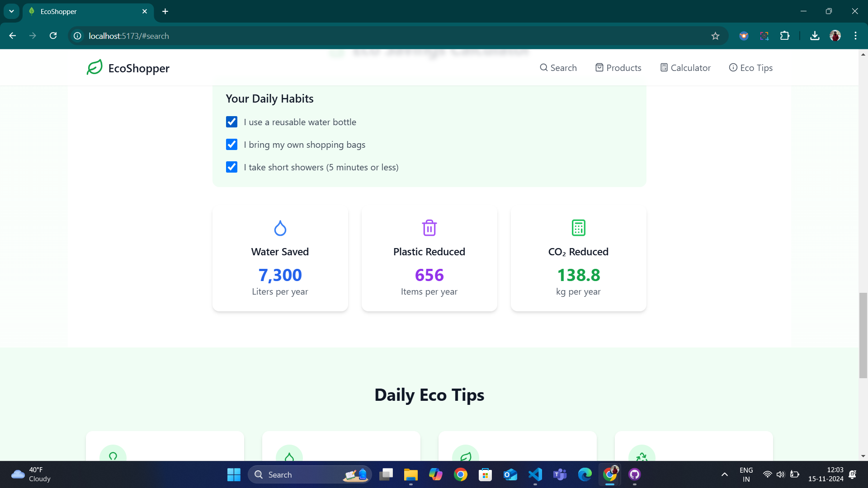The width and height of the screenshot is (868, 488).
Task: Open the Calculator navigation item
Action: point(685,68)
